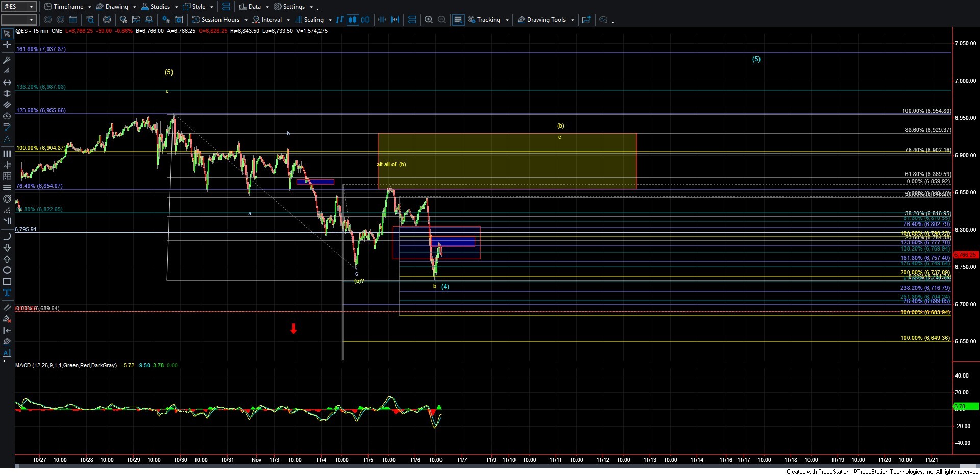The height and width of the screenshot is (475, 980).
Task: Expand the Interval dropdown arrow
Action: pos(288,20)
